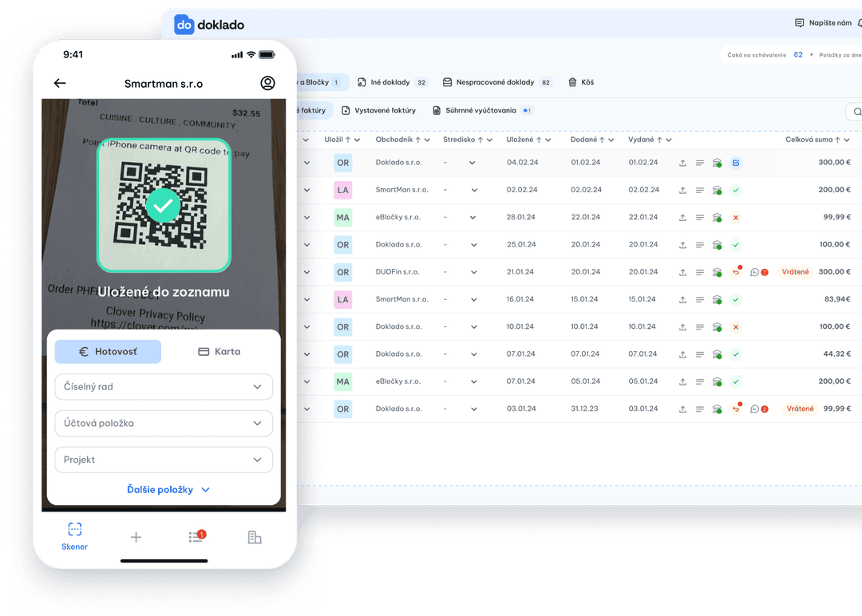Open the Kôš trash tab

(581, 82)
